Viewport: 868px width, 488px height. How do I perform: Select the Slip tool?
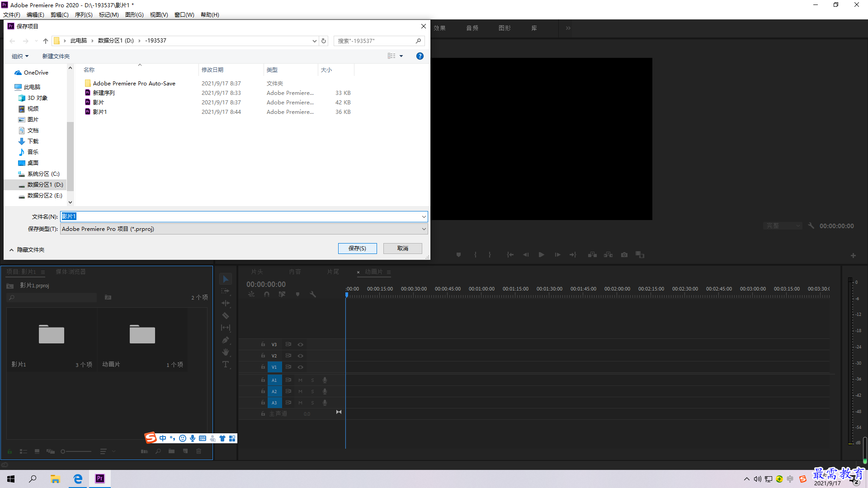pos(226,328)
